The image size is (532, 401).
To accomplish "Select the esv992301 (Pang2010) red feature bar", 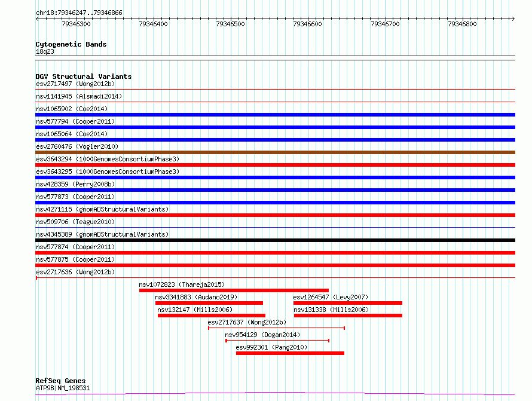I will (x=290, y=353).
